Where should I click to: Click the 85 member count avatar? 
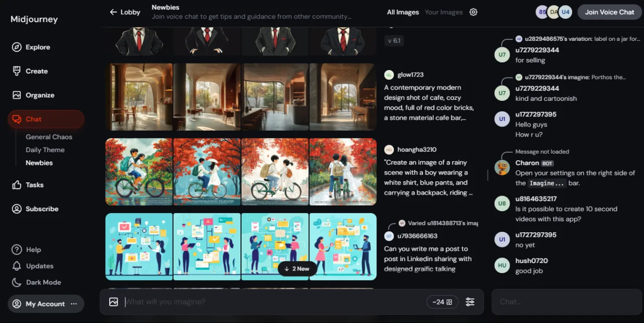pyautogui.click(x=542, y=12)
